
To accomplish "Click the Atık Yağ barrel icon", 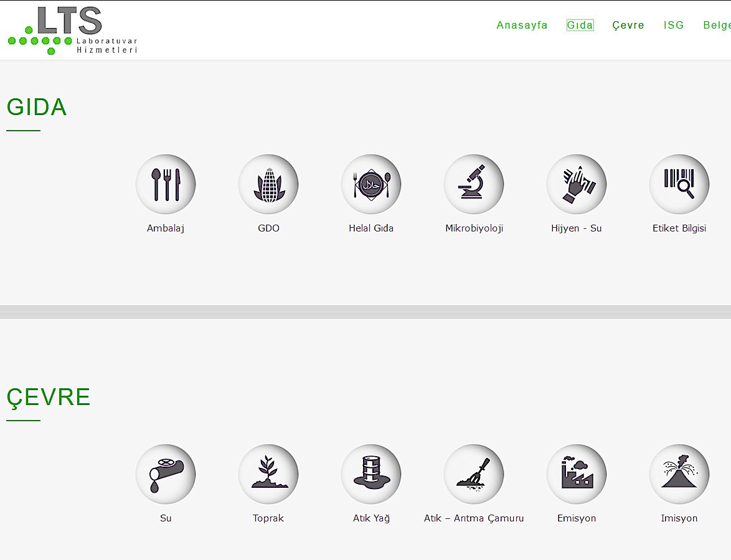I will point(371,474).
